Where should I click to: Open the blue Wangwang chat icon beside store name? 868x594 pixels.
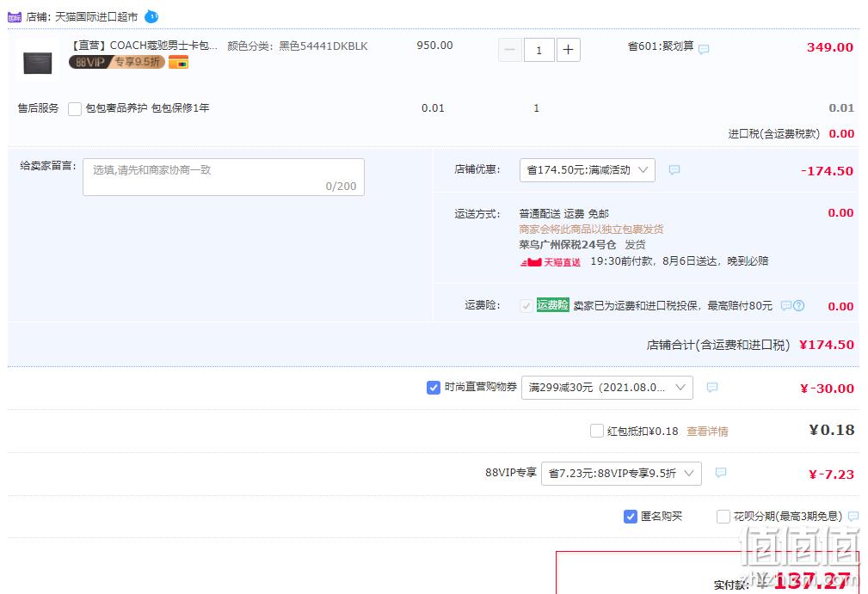151,17
